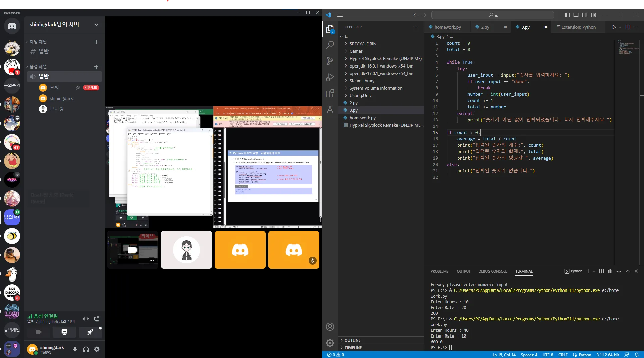
Task: Disconnect from voice channel in Discord
Action: coord(97,319)
